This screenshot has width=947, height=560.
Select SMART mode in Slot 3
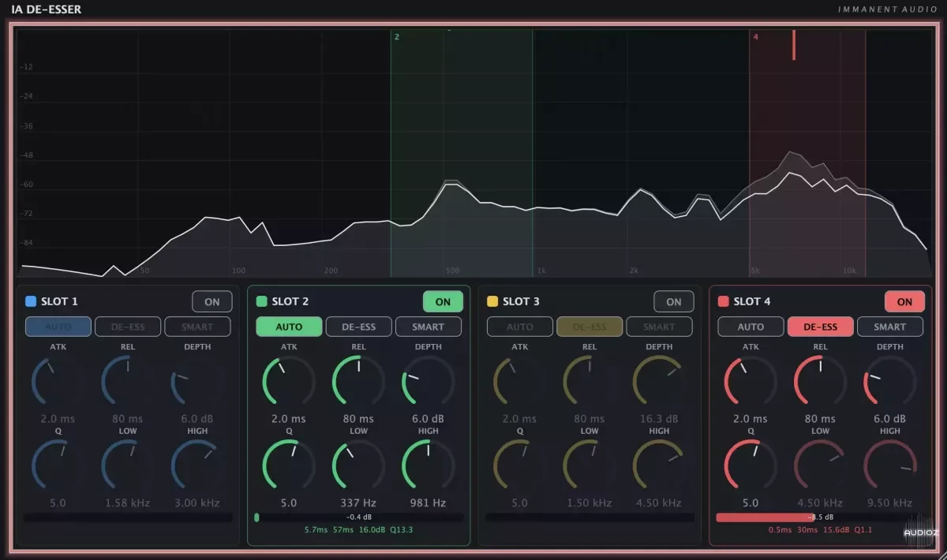click(x=659, y=327)
